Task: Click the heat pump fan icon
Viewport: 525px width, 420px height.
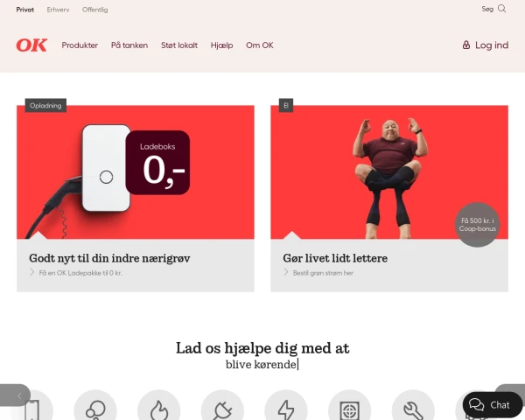Action: tap(349, 410)
